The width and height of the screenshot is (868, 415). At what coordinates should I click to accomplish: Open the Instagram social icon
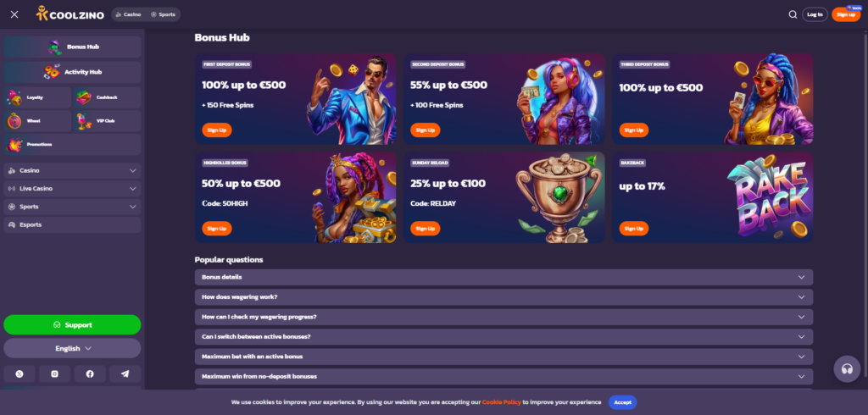pos(55,374)
